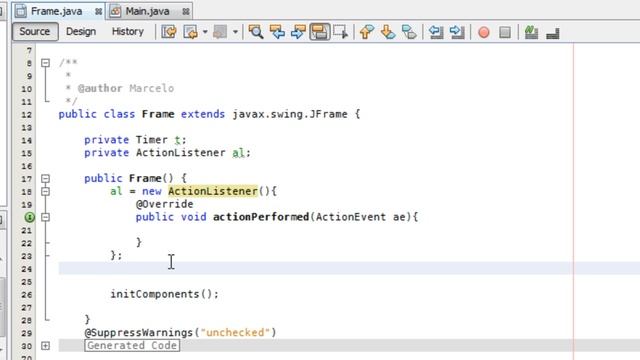Toggle Highlight Search button
Screen dimensions: 640x360
click(x=320, y=32)
